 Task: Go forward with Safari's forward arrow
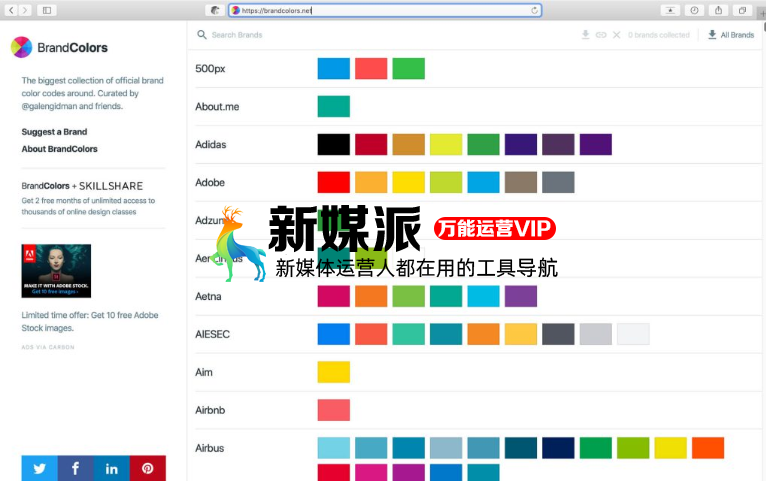[x=25, y=10]
